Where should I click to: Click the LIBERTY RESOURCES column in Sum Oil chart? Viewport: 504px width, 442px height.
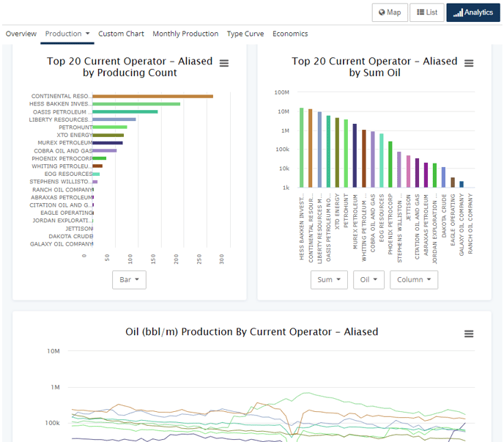(319, 150)
